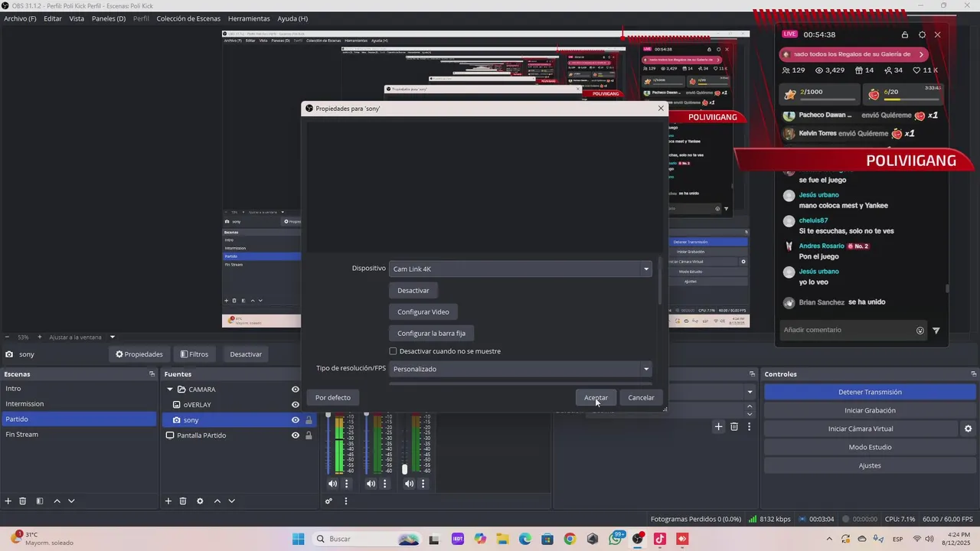Screen dimensions: 980x551
Task: Open emoji picker in comment box
Action: [920, 331]
